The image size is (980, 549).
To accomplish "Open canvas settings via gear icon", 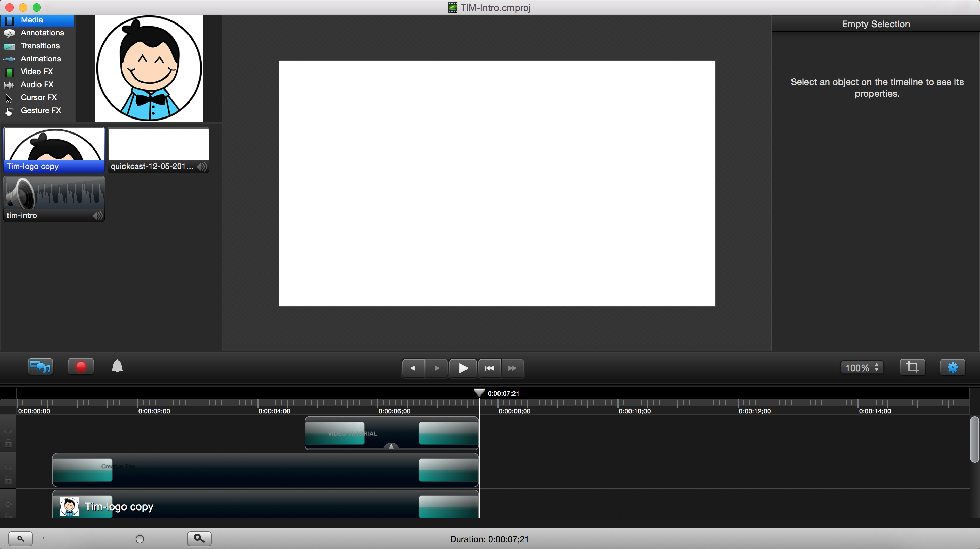I will tap(952, 367).
